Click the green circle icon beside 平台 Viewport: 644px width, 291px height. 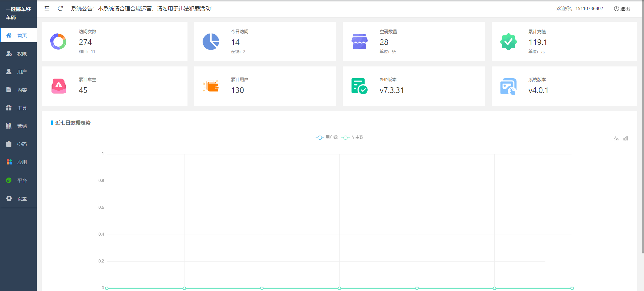pyautogui.click(x=9, y=180)
